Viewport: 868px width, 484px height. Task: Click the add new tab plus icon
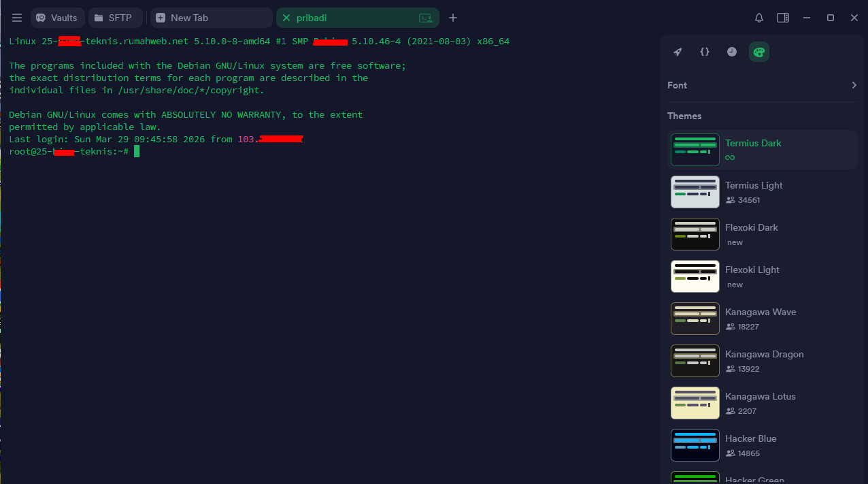(453, 18)
